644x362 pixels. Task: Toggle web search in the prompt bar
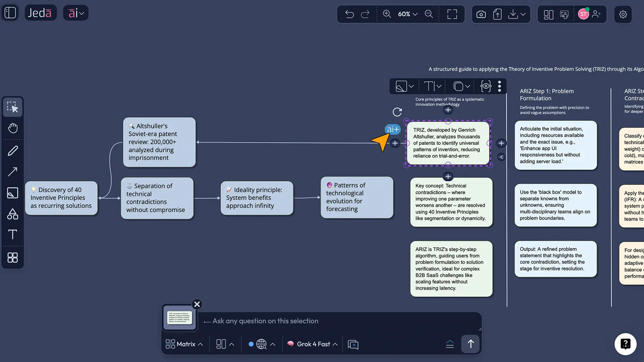tap(261, 344)
